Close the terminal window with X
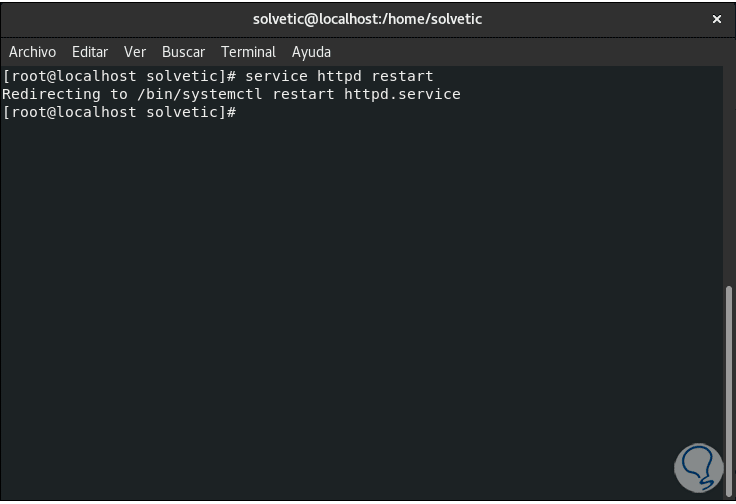This screenshot has width=736, height=504. tap(717, 19)
